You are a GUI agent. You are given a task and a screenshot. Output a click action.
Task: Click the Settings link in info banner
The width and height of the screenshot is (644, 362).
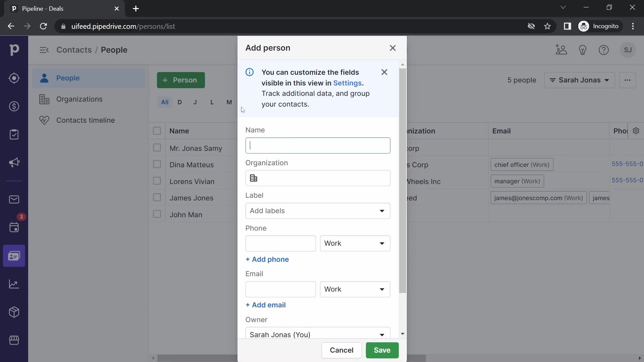(x=347, y=83)
